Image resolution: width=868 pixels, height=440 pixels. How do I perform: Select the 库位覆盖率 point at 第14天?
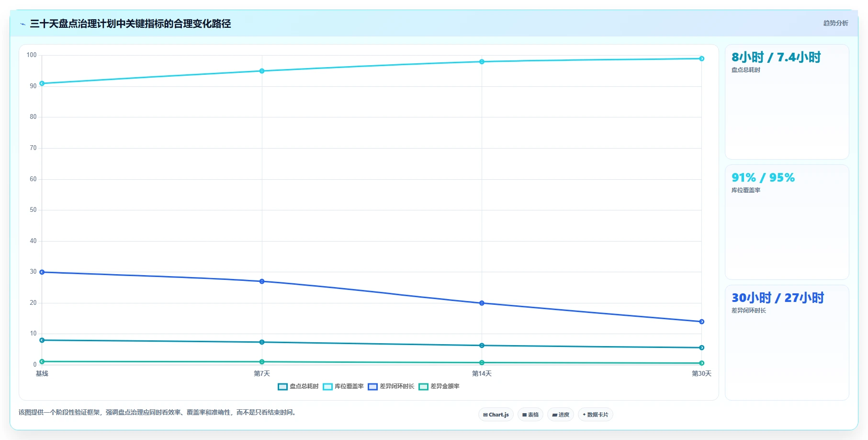pos(482,62)
